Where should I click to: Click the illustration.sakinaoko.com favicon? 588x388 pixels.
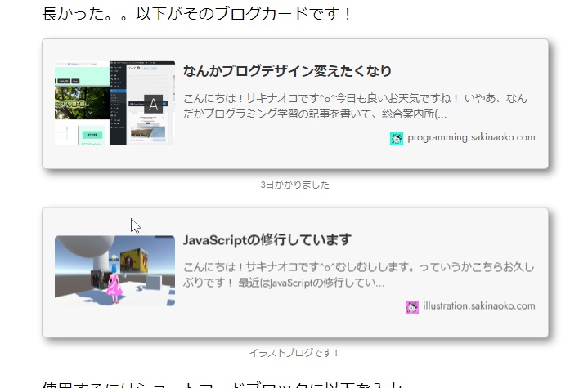[411, 307]
